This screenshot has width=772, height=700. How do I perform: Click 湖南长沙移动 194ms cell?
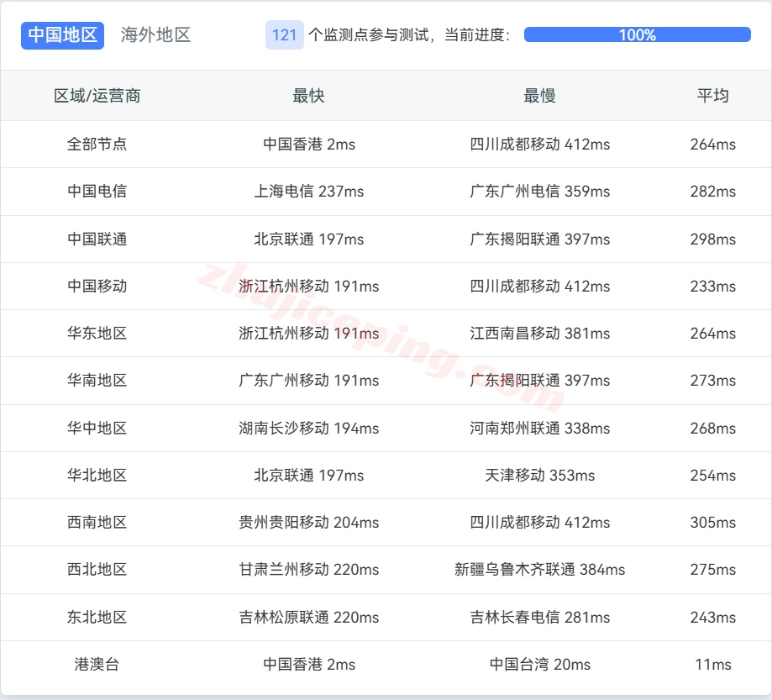308,428
